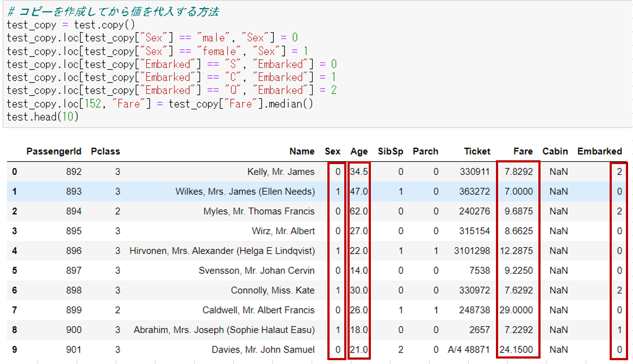633x364 pixels.
Task: Click the Age column header
Action: coord(359,151)
